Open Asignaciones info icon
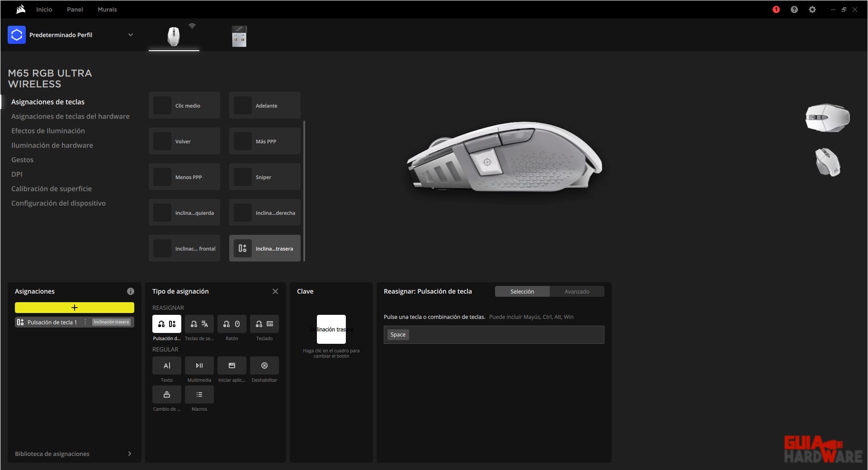Image resolution: width=868 pixels, height=470 pixels. click(x=131, y=291)
